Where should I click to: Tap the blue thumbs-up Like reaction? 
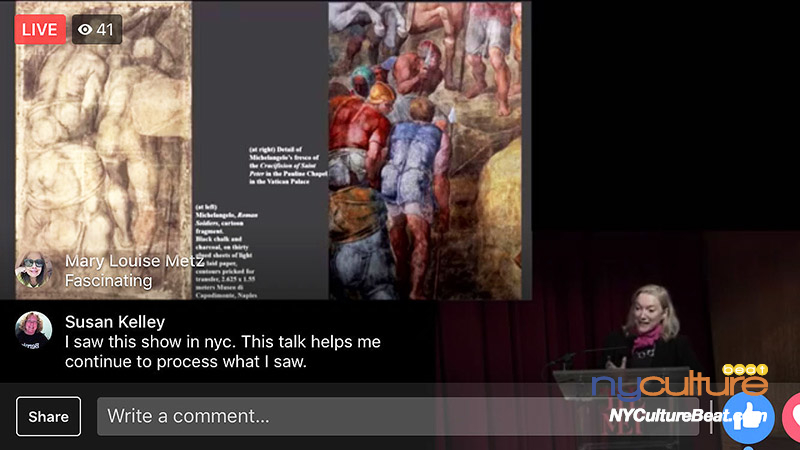[748, 418]
